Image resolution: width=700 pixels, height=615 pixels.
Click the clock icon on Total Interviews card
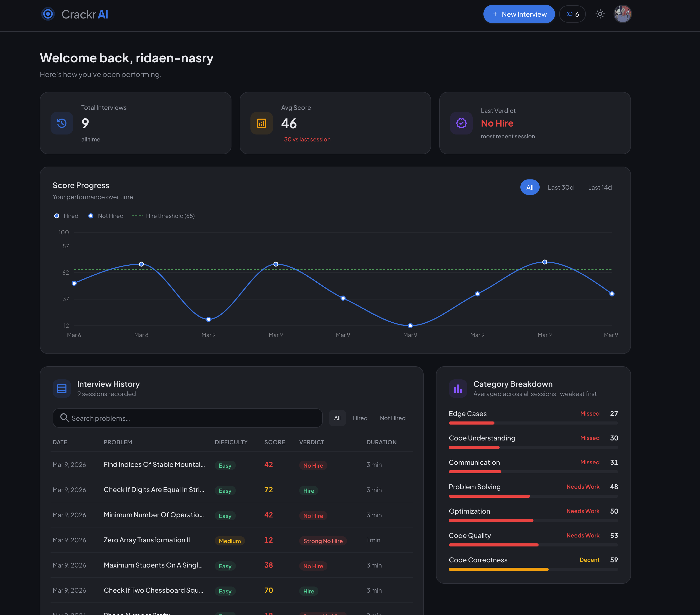[x=62, y=123]
